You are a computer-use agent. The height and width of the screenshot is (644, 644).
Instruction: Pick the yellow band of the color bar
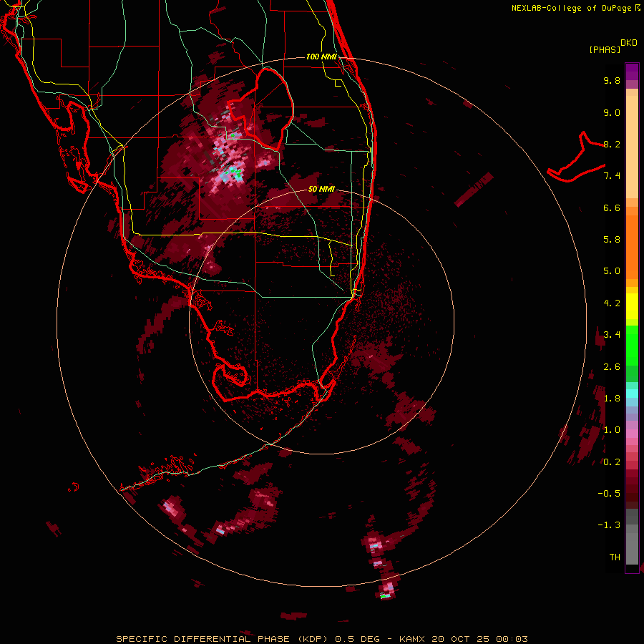[632, 306]
